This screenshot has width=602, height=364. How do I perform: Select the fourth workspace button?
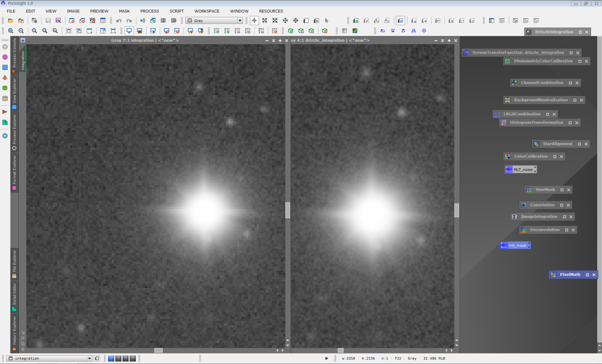tap(133, 358)
